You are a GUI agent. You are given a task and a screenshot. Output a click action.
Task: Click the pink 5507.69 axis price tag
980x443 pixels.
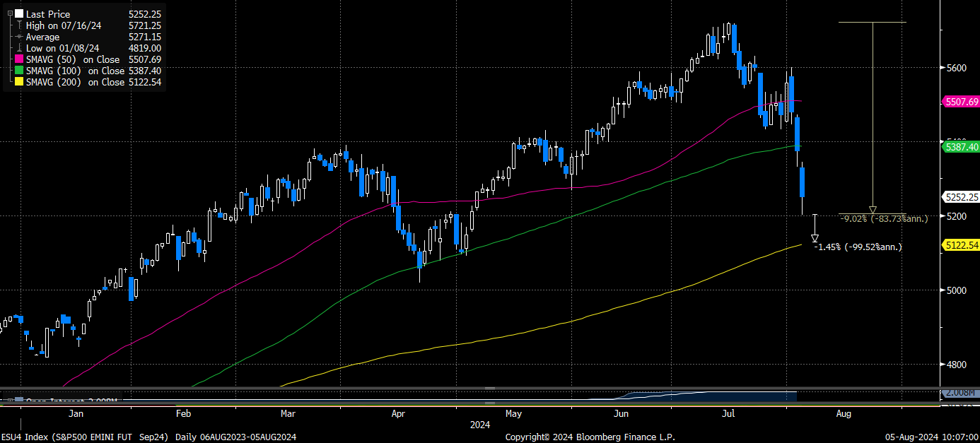(x=961, y=102)
